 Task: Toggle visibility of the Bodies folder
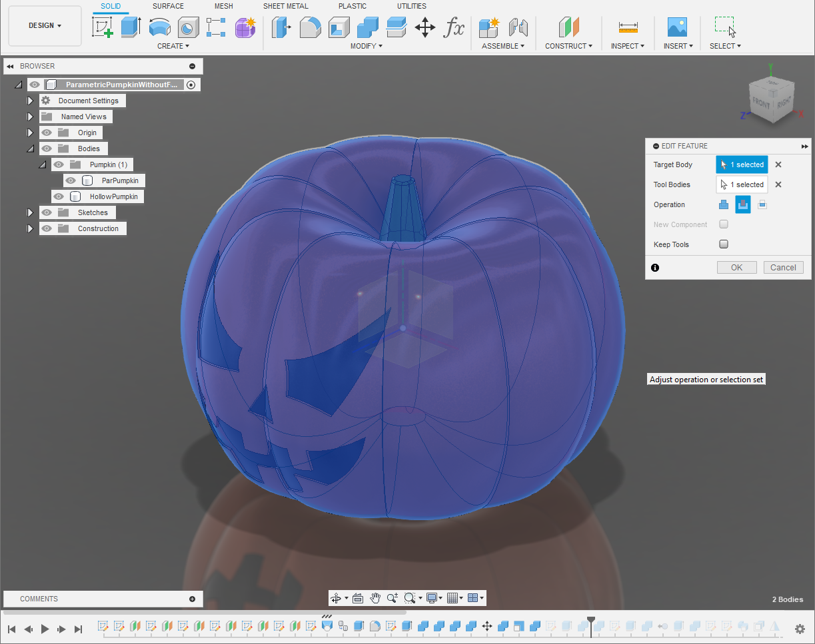click(47, 149)
